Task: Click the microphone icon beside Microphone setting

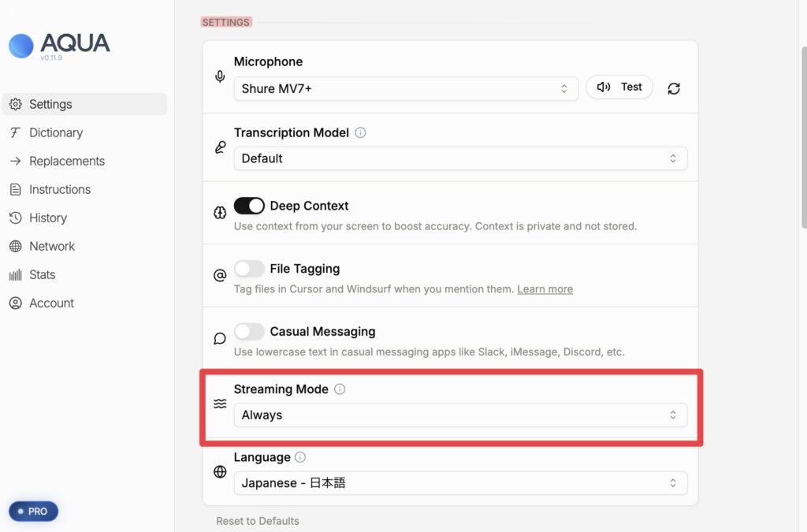Action: coord(220,76)
